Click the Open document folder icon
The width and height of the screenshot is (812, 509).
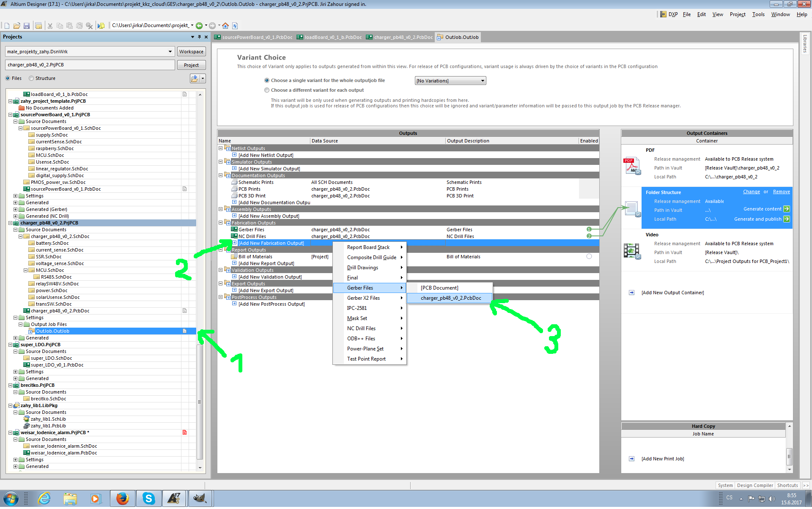point(17,26)
